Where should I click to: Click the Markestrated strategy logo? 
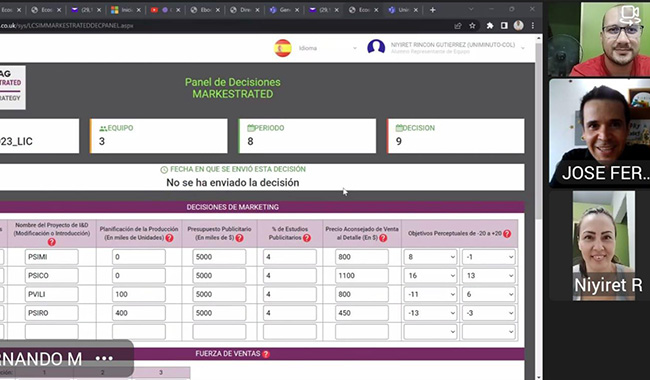[12, 87]
